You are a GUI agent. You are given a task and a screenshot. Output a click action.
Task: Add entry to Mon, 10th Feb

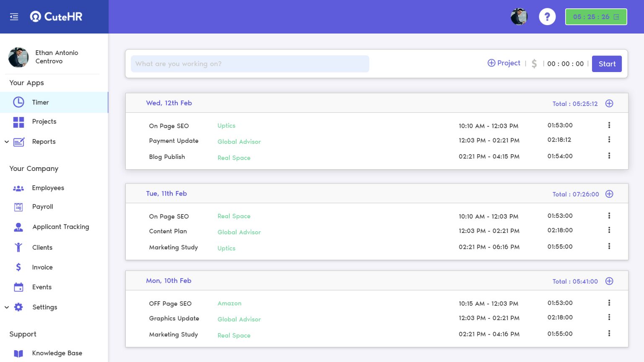click(609, 281)
